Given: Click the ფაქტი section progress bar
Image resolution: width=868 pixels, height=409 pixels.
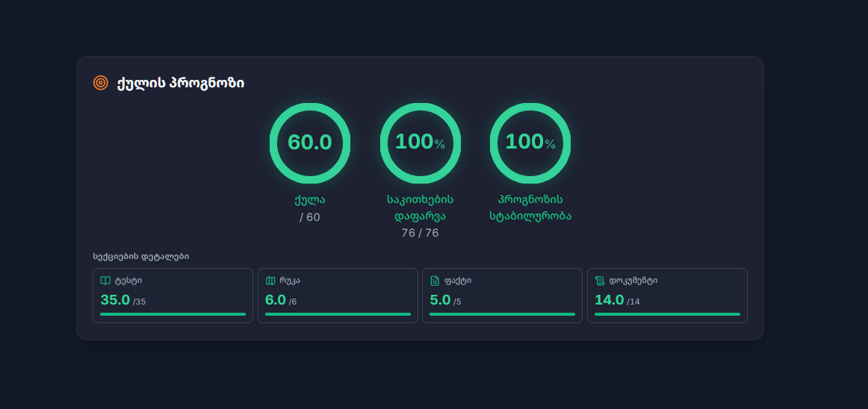Looking at the screenshot, I should [502, 314].
